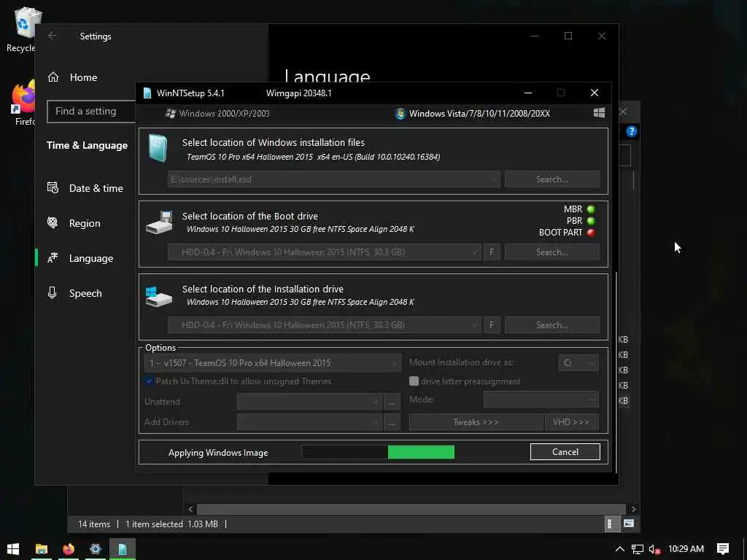Click the Unattend browse ellipsis button
This screenshot has height=560, width=747.
(x=392, y=402)
